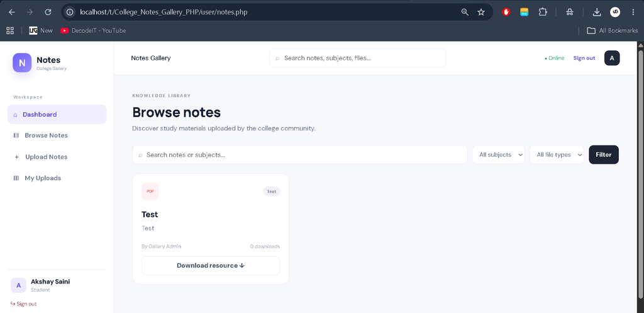View site information icon in address bar
This screenshot has width=644, height=313.
(70, 12)
